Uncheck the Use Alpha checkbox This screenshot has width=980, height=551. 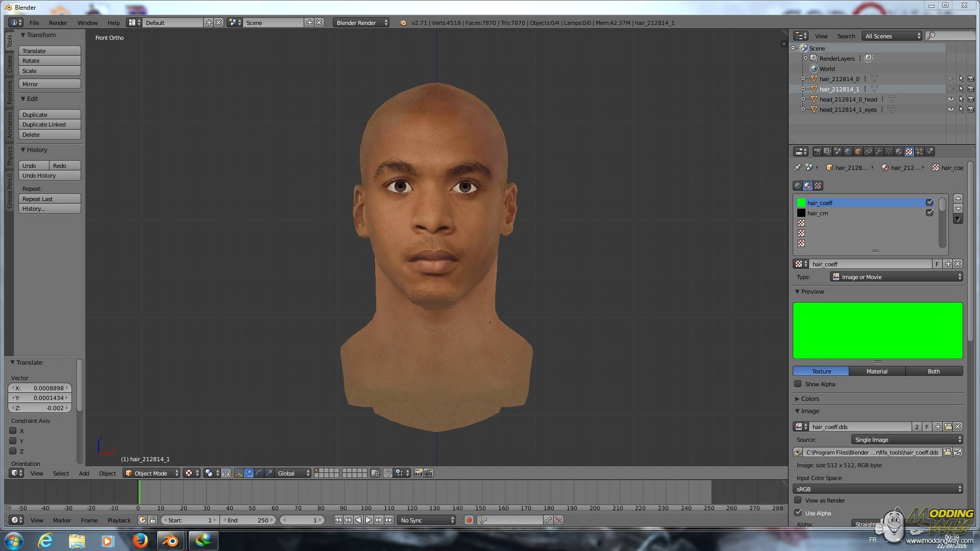(x=798, y=513)
